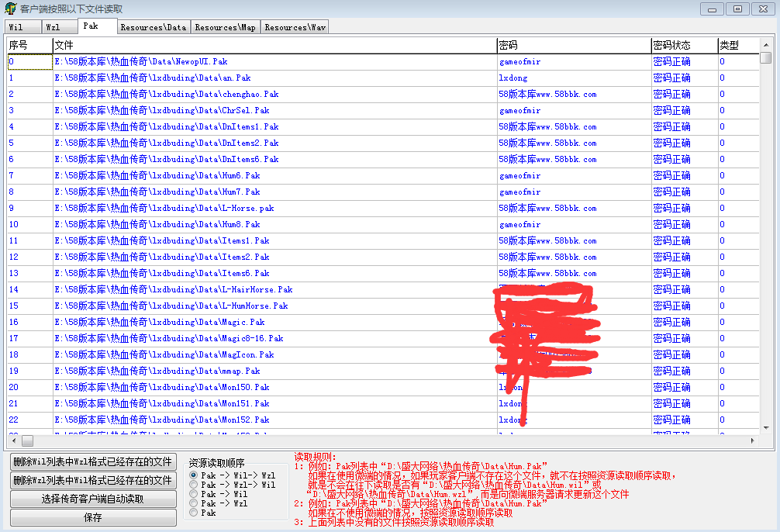Screen dimensions: 780x532
Task: Click 删除Wil列表中Wzl格式已经存在的文件 button
Action: point(92,462)
